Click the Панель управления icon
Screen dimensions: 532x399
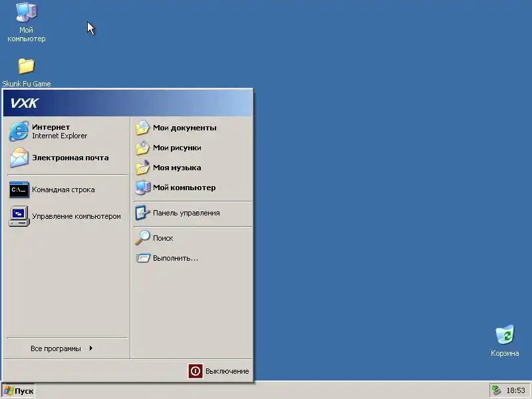pyautogui.click(x=142, y=213)
